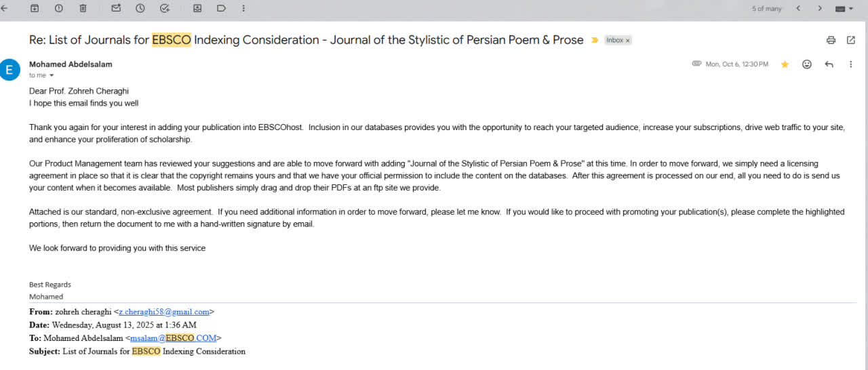Snooze this email with clock icon
The image size is (868, 370).
[140, 8]
